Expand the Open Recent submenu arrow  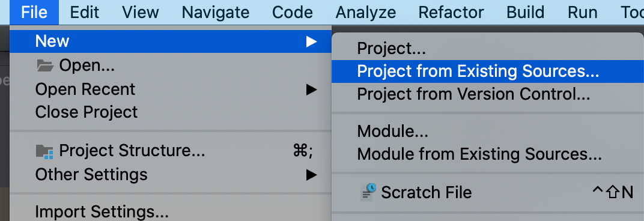311,89
